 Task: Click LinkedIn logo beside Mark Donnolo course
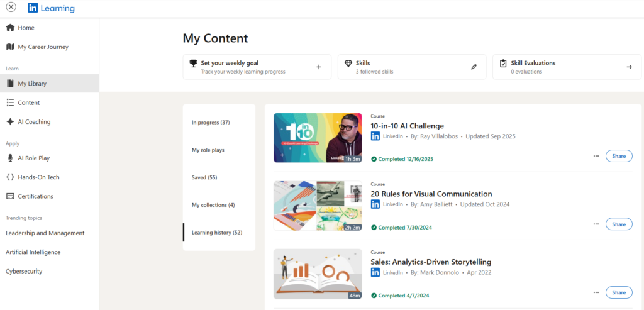click(x=375, y=273)
